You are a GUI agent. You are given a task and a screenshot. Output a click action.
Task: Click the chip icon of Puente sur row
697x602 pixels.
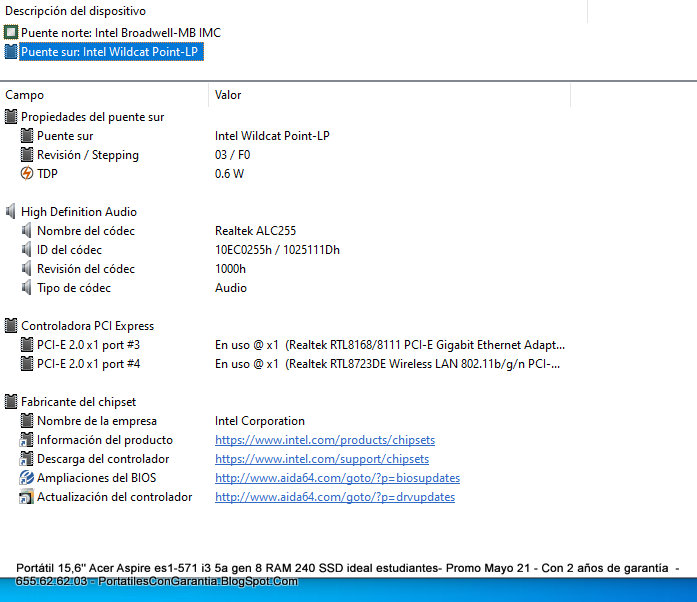[27, 136]
